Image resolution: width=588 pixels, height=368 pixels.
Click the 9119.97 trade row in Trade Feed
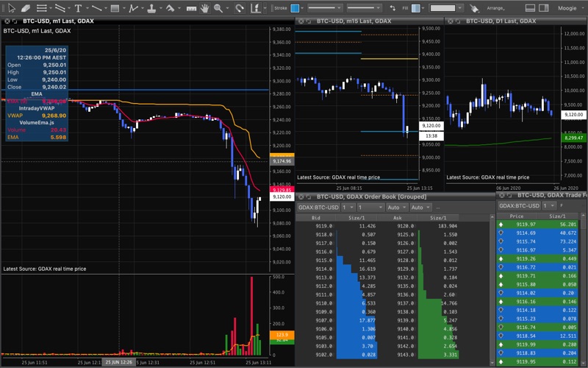(x=537, y=224)
